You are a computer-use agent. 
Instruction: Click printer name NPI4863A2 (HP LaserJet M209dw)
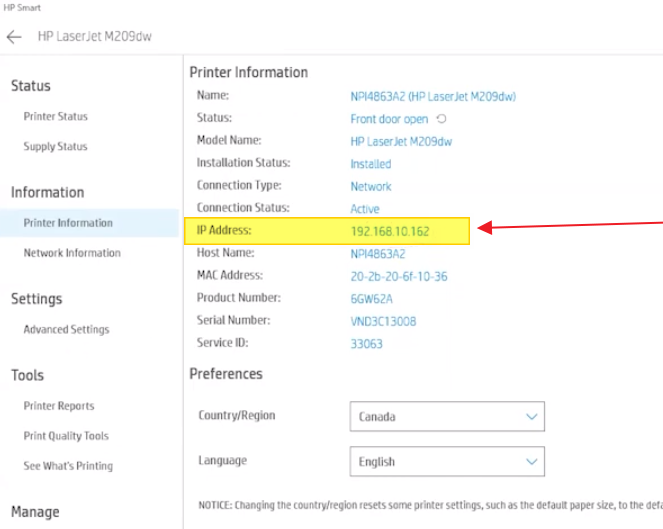coord(433,97)
